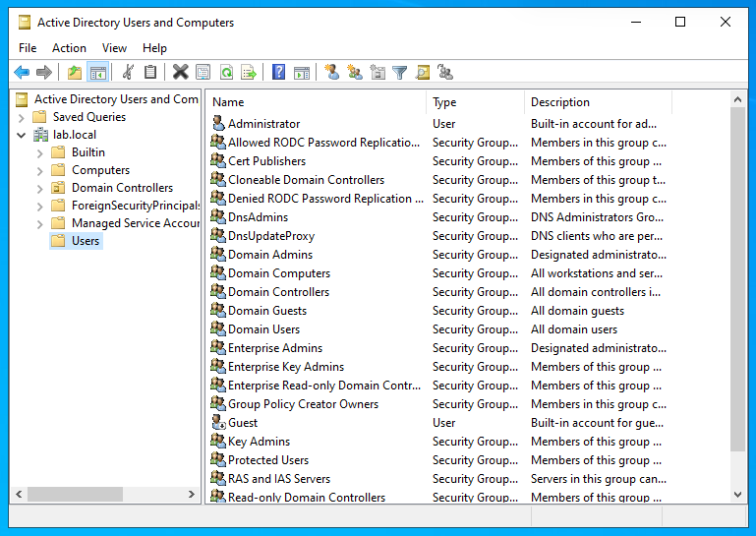Collapse the lab.local domain node
This screenshot has height=536, width=756.
point(22,135)
